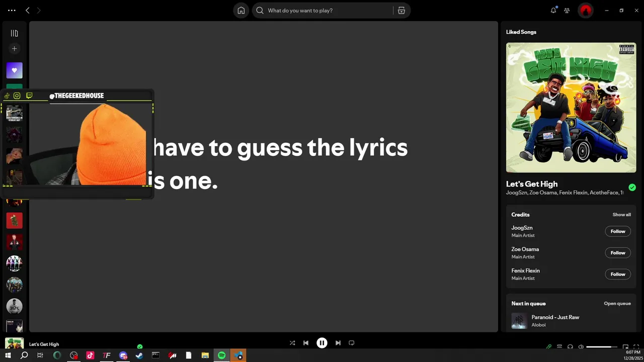
Task: Play Paranoid - Just Raw from queue
Action: click(555, 317)
